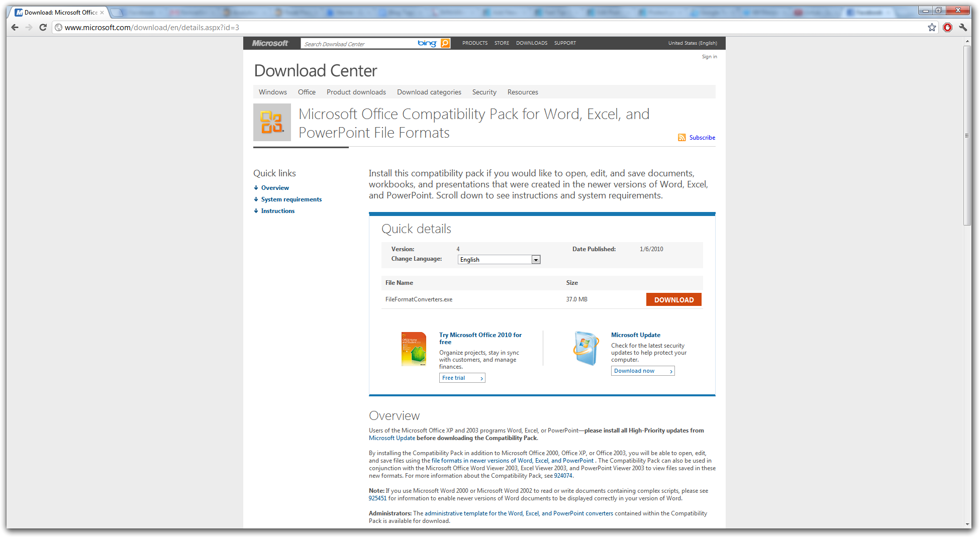This screenshot has width=980, height=538.
Task: Select the Download categories tab
Action: point(429,92)
